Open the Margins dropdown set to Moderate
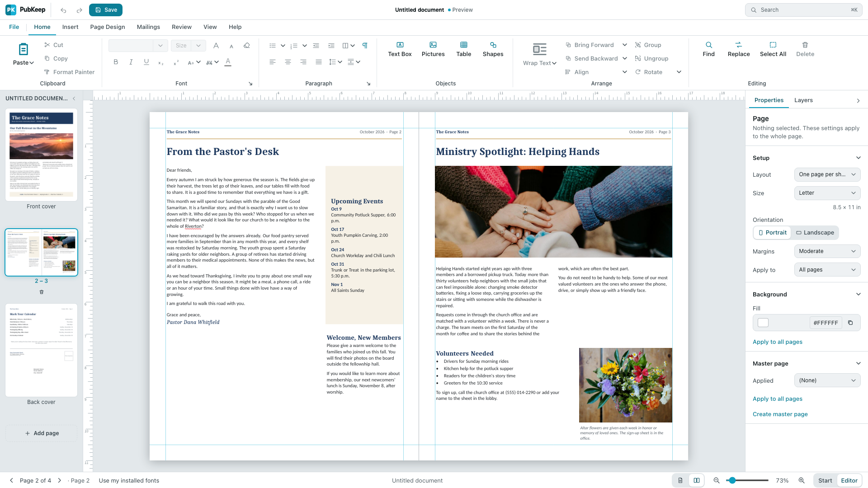The width and height of the screenshot is (868, 488). pos(827,251)
